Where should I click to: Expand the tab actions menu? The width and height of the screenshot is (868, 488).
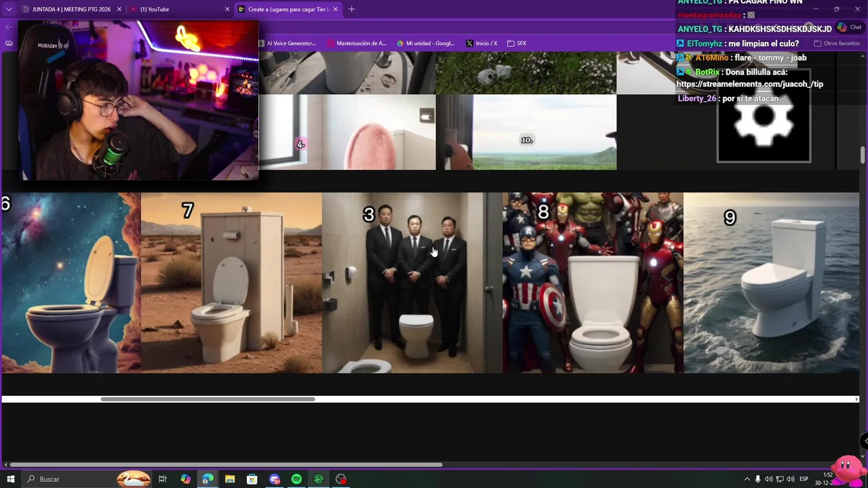click(9, 9)
